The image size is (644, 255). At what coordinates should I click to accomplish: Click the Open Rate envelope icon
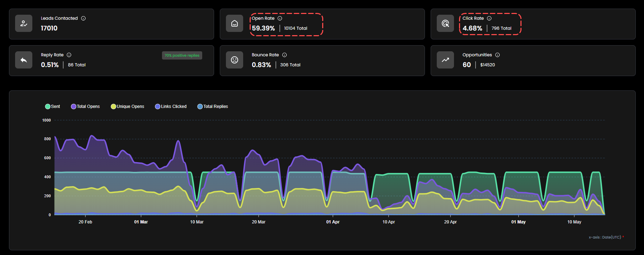click(235, 24)
